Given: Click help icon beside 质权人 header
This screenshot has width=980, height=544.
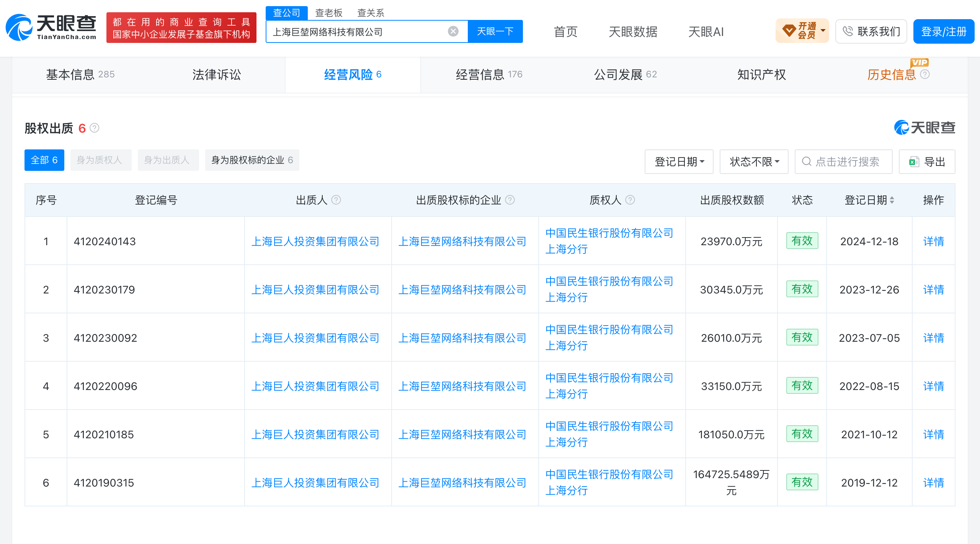Looking at the screenshot, I should 630,200.
